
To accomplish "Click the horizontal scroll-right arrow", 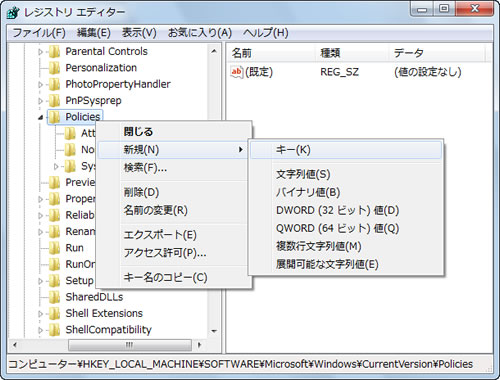I will [x=200, y=345].
